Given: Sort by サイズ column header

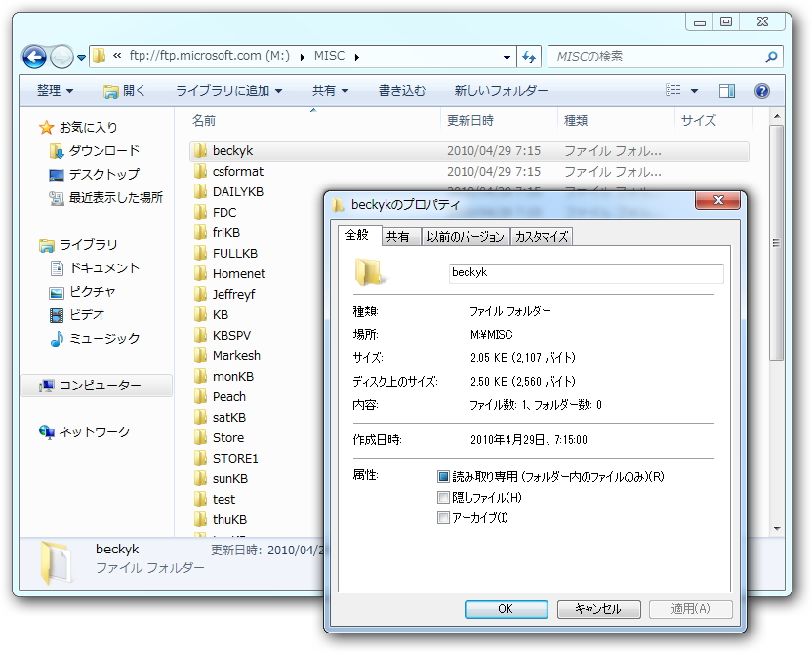Looking at the screenshot, I should [x=699, y=121].
